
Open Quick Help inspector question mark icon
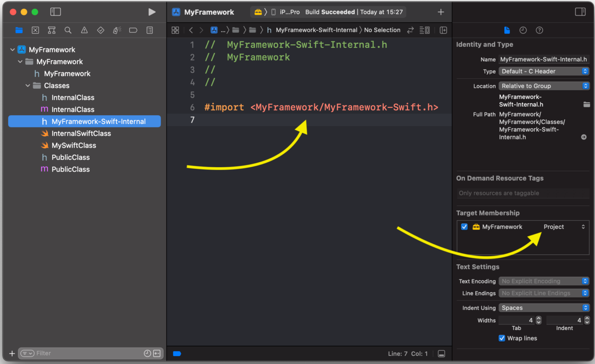[x=540, y=30]
